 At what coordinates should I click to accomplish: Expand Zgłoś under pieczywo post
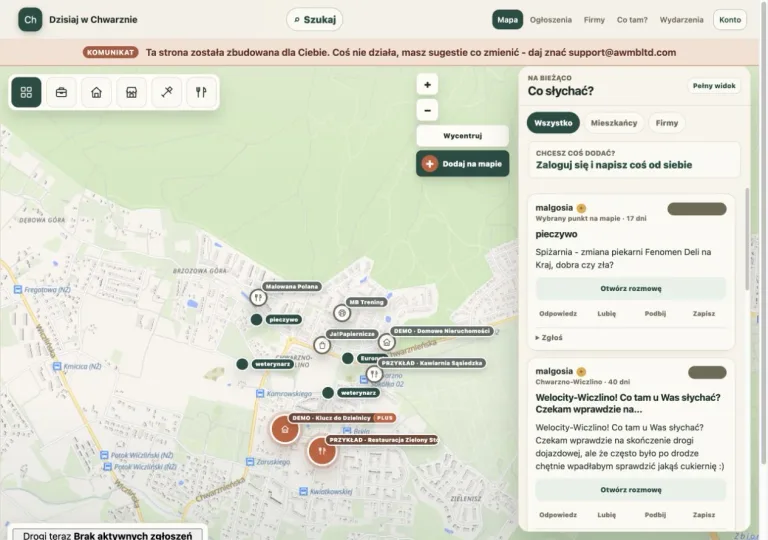[x=549, y=338]
